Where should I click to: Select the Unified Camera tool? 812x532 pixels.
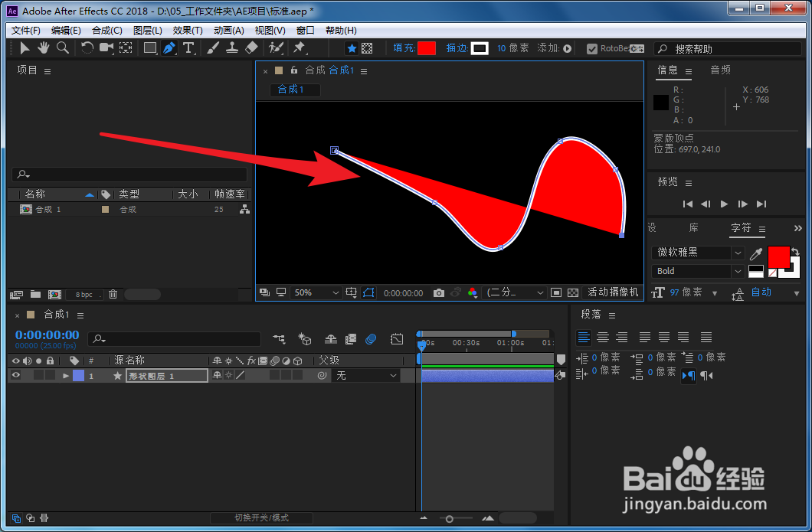point(106,48)
